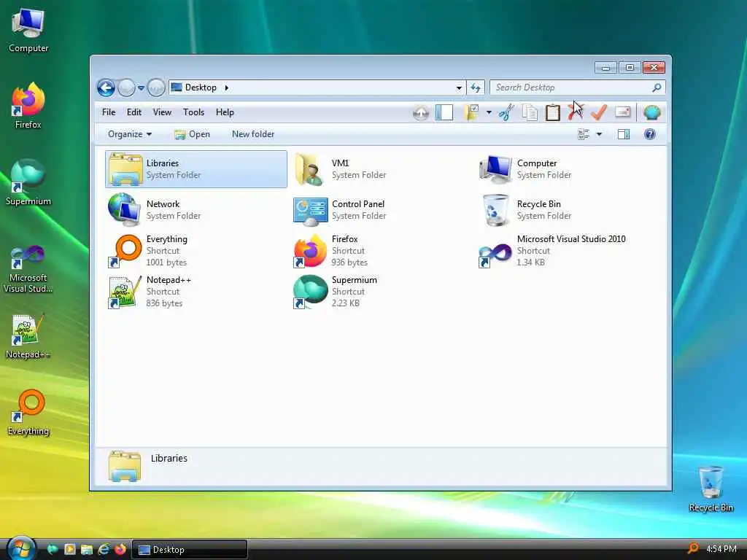Click the email envelope toolbar icon
Image resolution: width=747 pixels, height=560 pixels.
point(623,112)
